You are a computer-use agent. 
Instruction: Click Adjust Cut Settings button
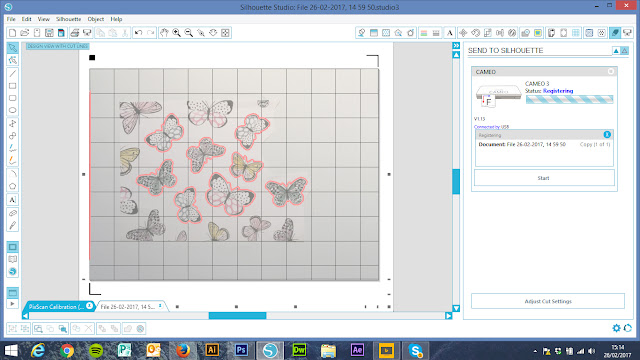click(548, 301)
